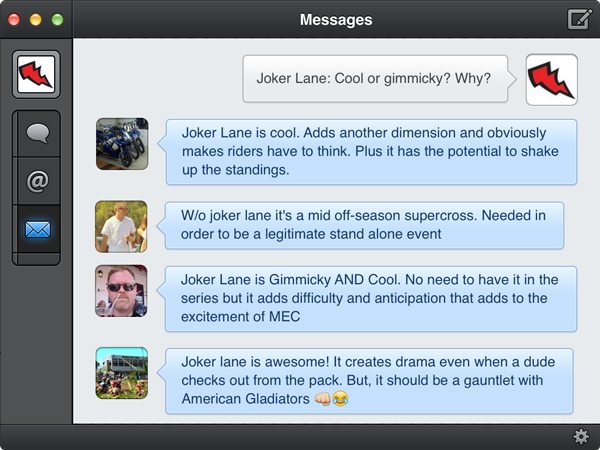Open the compose new message icon
This screenshot has width=600, height=450.
tap(580, 19)
